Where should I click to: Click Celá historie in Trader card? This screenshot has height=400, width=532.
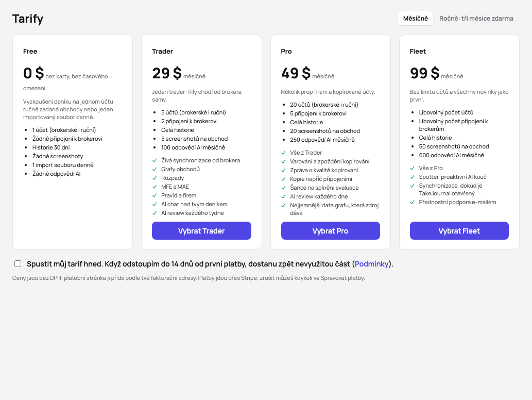coord(178,130)
